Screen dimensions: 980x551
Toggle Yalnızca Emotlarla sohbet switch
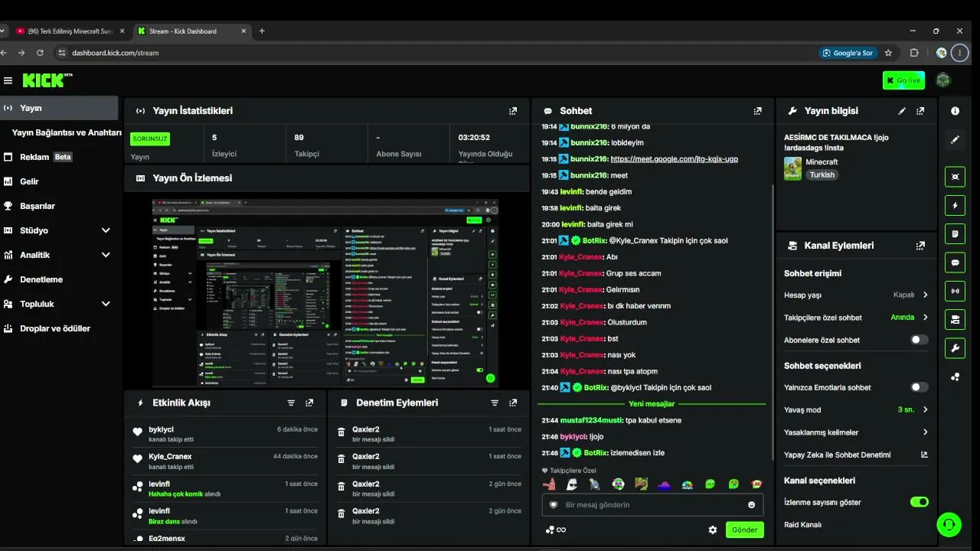click(x=919, y=387)
